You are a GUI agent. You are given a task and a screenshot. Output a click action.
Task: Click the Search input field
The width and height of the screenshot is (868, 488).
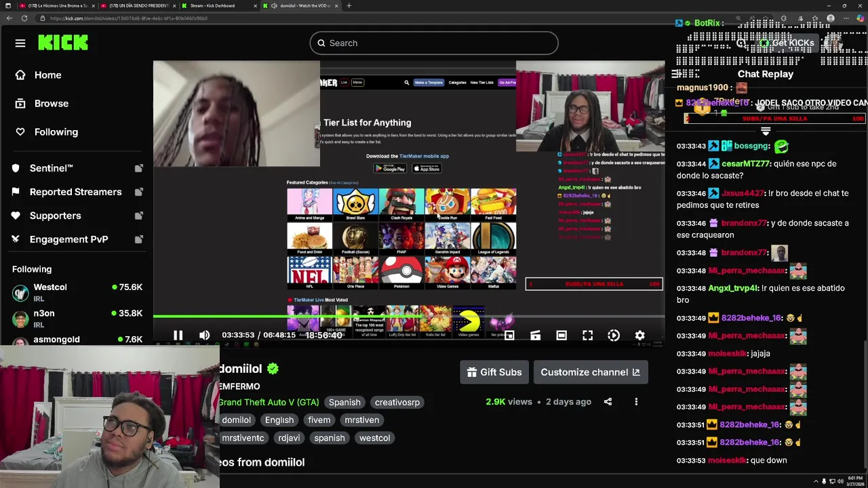pyautogui.click(x=434, y=43)
